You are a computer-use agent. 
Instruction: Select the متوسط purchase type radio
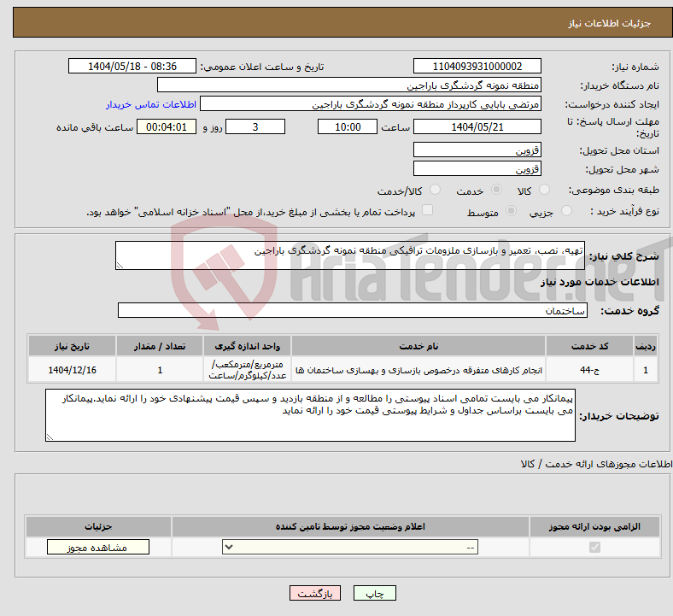click(511, 210)
